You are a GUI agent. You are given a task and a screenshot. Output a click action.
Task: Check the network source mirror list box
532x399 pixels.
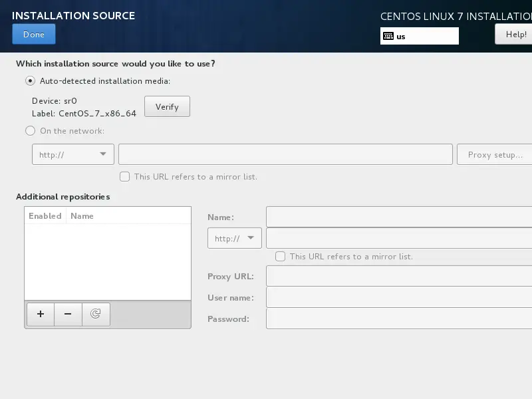tap(124, 176)
